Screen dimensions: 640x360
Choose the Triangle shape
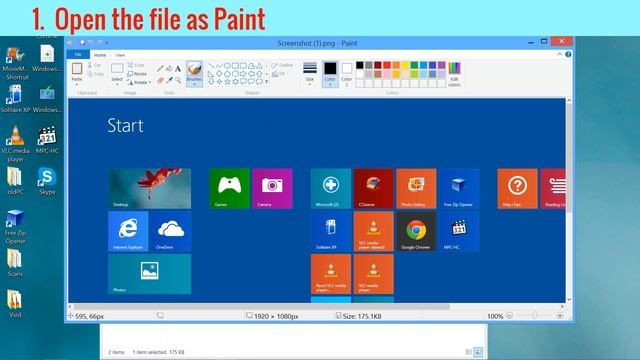[260, 66]
